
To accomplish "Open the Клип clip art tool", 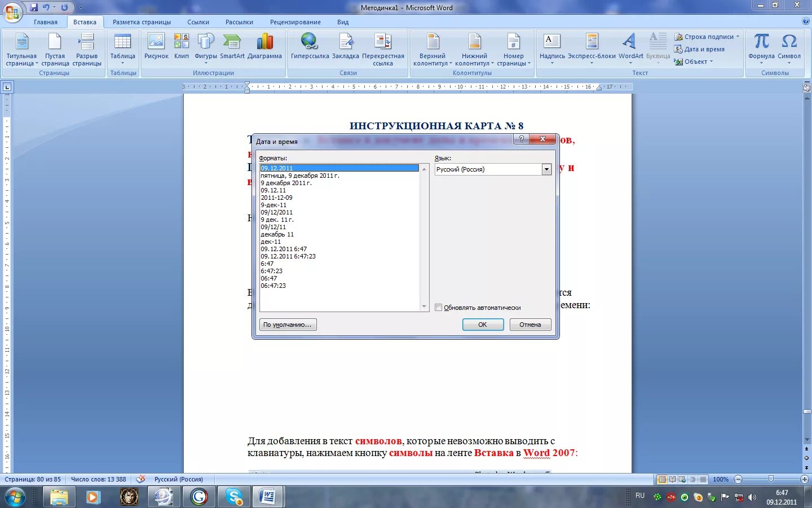I will (x=182, y=46).
